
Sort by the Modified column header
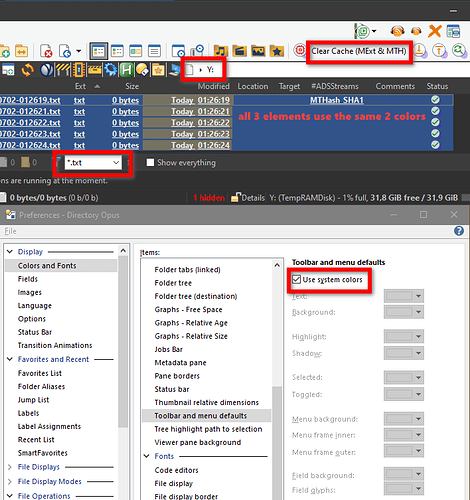point(213,86)
